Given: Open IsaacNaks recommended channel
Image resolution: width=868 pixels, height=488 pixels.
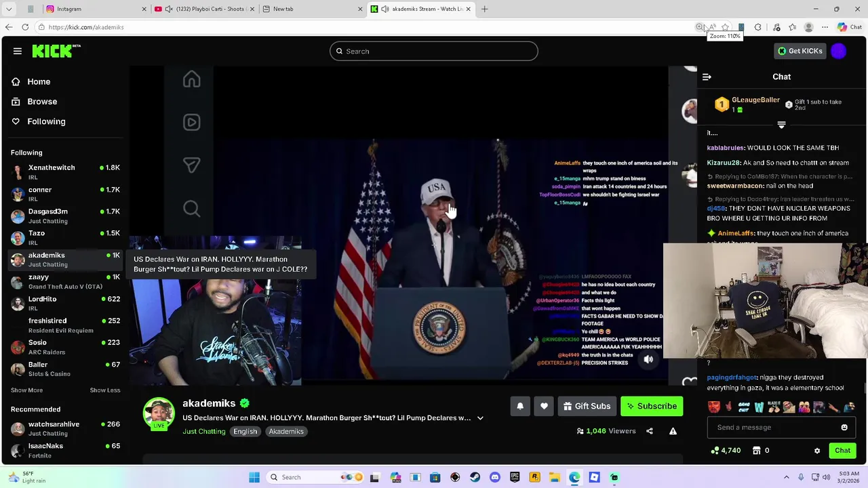Looking at the screenshot, I should click(x=65, y=450).
